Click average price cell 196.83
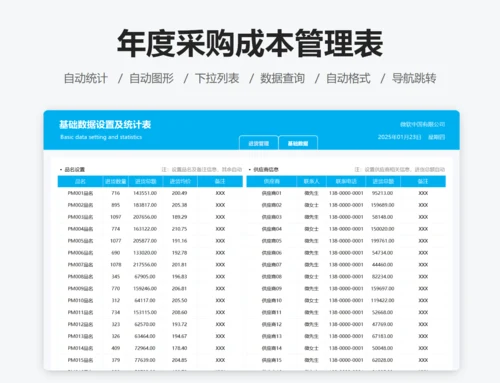Image resolution: width=500 pixels, height=383 pixels. (179, 277)
